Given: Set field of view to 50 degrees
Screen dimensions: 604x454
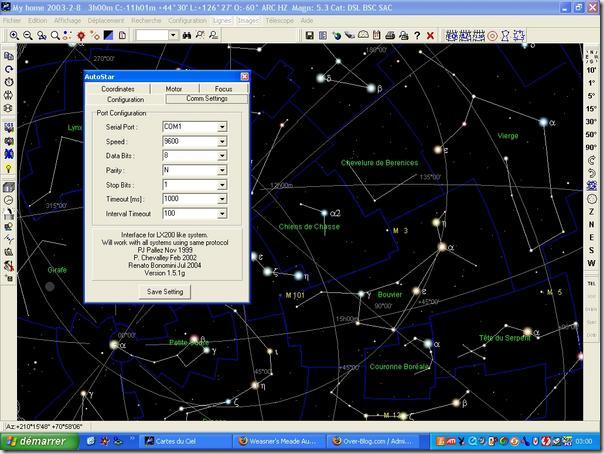Looking at the screenshot, I should click(591, 134).
